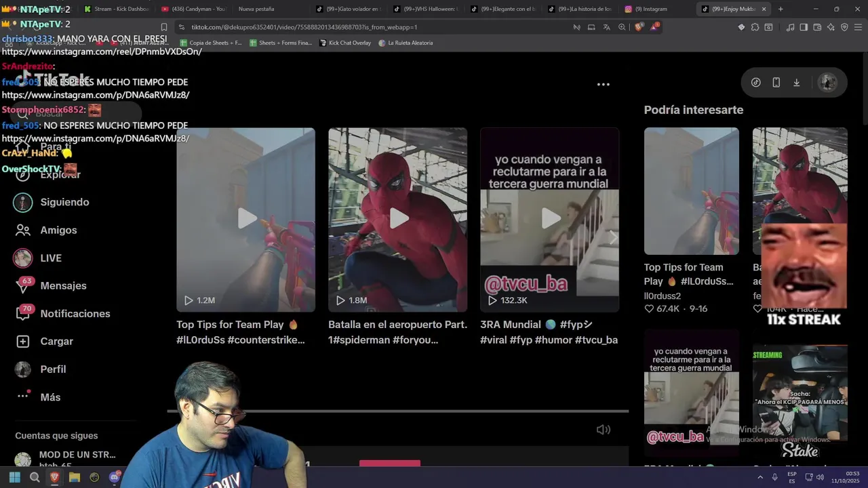
Task: Play the 3RA Mundial video
Action: (550, 219)
